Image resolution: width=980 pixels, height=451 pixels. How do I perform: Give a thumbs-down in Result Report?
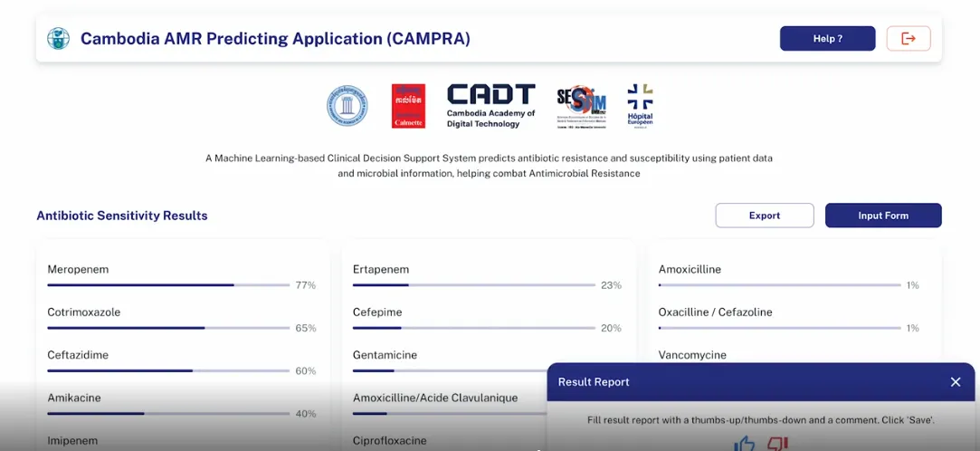(x=776, y=443)
